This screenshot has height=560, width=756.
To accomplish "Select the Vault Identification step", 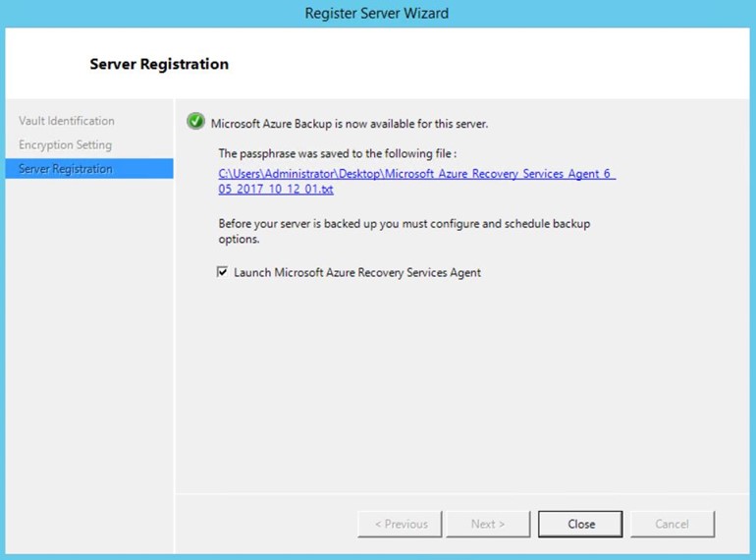I will click(67, 121).
